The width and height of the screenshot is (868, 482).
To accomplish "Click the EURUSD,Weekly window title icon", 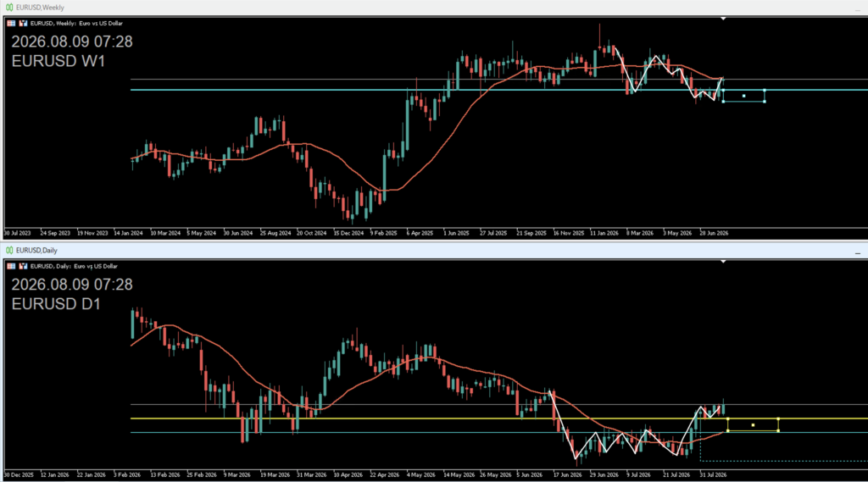I will (x=8, y=7).
